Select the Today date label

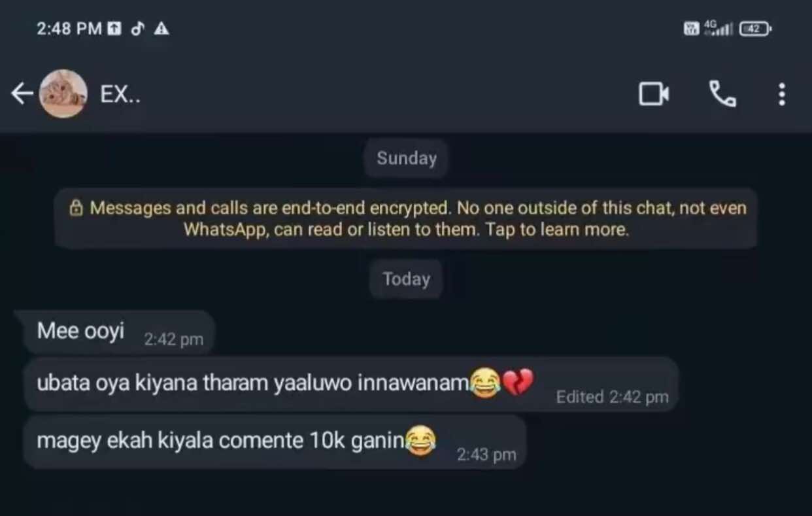point(406,279)
